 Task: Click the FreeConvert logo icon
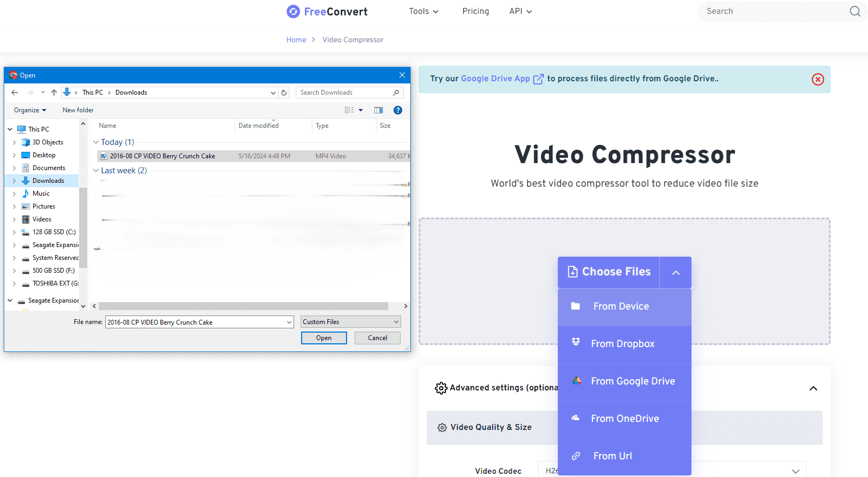click(293, 12)
